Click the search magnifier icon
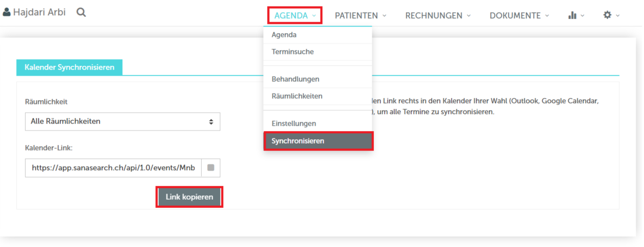Viewport: 644px width, 247px height. [x=82, y=13]
